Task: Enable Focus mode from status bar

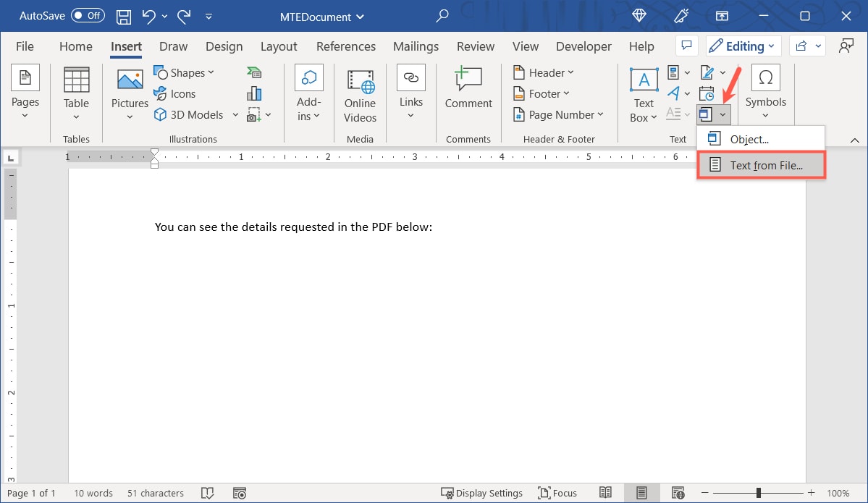Action: coord(557,493)
